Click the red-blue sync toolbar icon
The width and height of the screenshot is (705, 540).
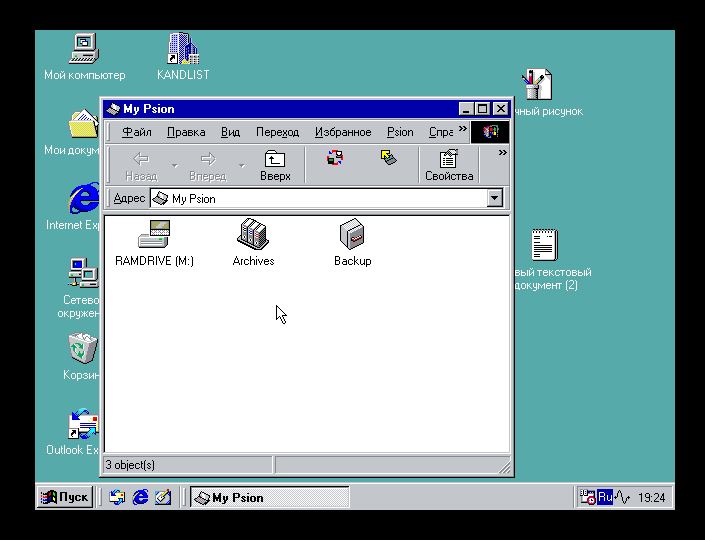pos(335,158)
